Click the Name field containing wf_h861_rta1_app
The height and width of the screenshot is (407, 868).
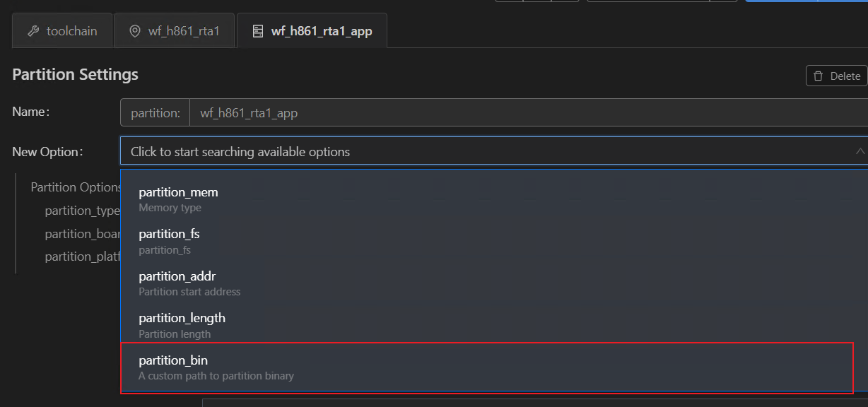click(x=523, y=113)
